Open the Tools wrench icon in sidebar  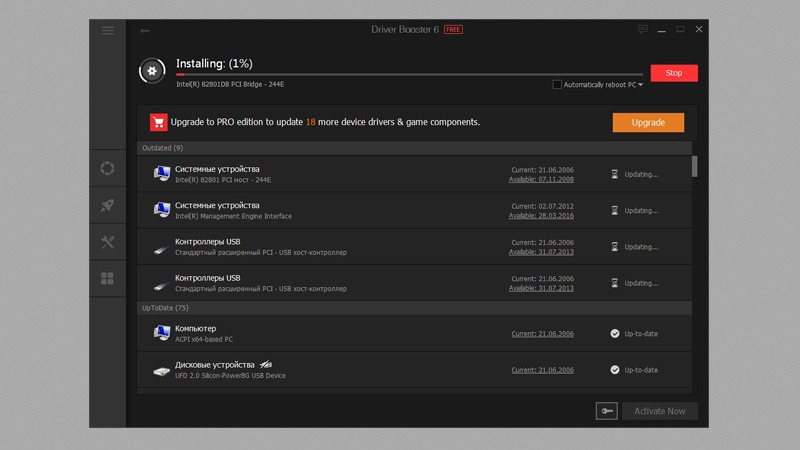pyautogui.click(x=107, y=242)
